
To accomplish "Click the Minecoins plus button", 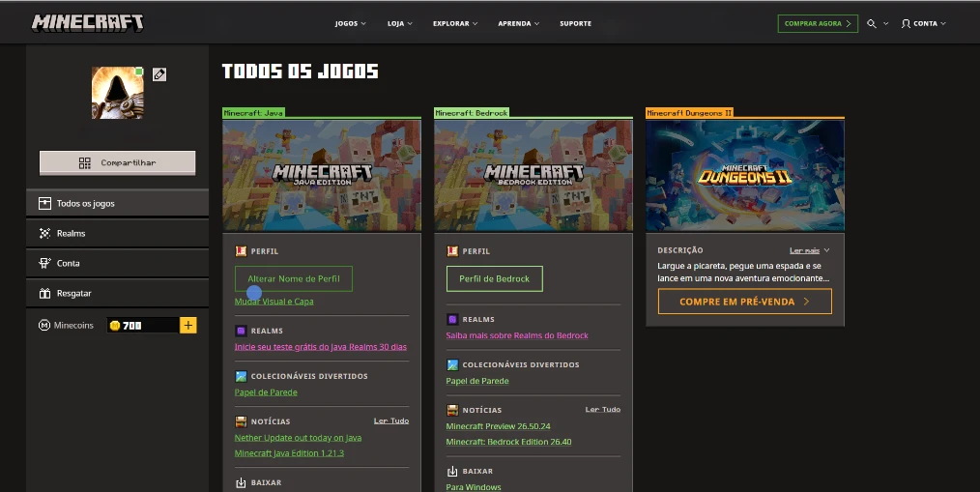I will [188, 325].
